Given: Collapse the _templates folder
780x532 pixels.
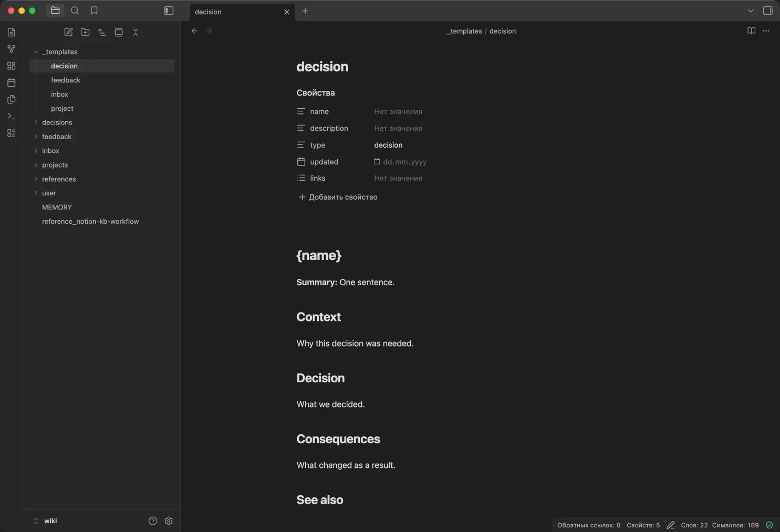Looking at the screenshot, I should pyautogui.click(x=36, y=52).
